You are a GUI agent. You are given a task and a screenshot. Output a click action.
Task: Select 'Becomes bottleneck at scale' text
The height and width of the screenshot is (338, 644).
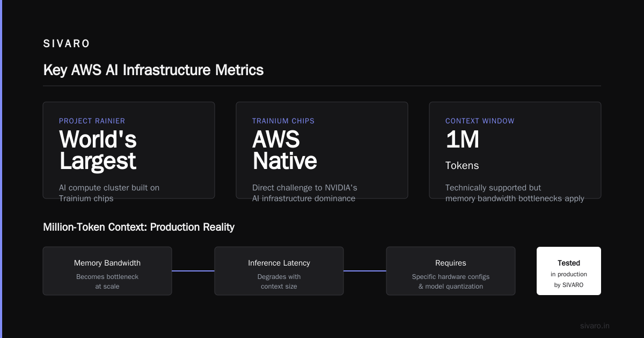click(107, 282)
